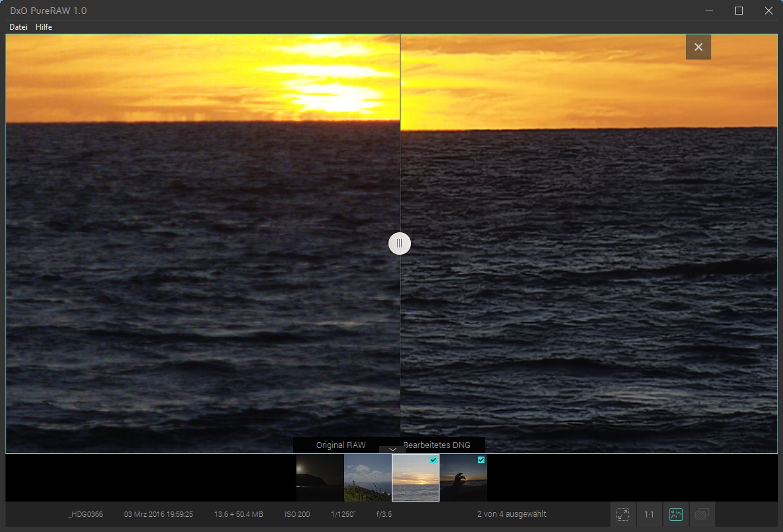Close the comparison preview with X
Screen dimensions: 783x532
pyautogui.click(x=698, y=47)
